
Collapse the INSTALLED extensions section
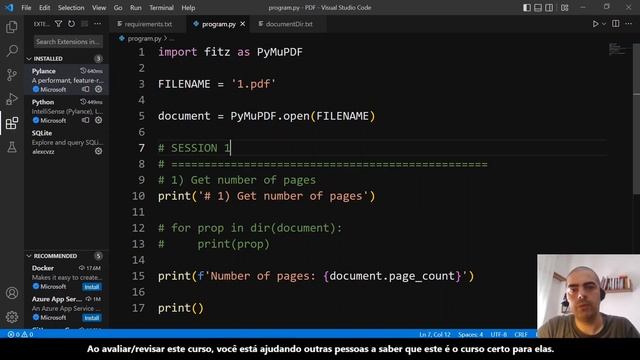(x=29, y=59)
